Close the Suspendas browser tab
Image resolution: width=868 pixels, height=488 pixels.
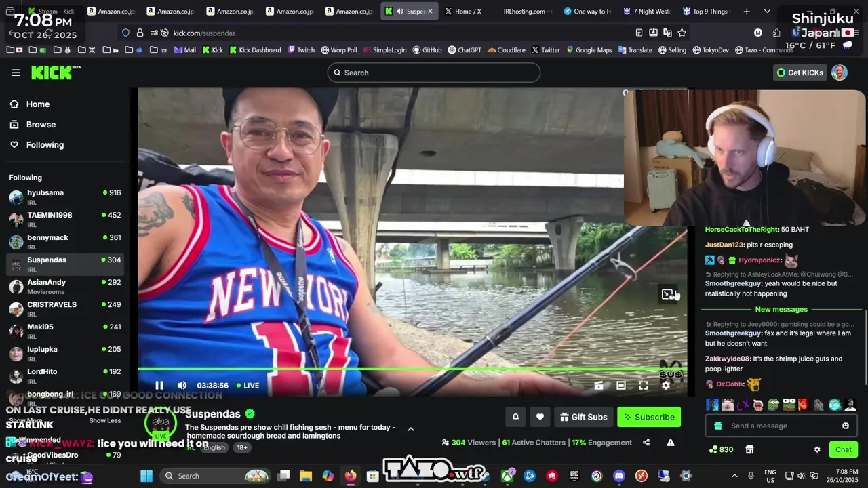pos(430,12)
